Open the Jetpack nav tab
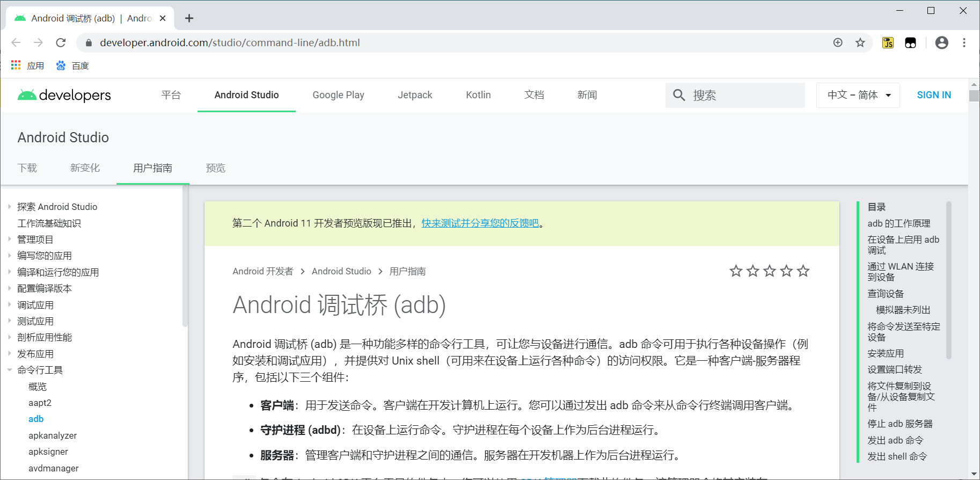 click(x=415, y=95)
